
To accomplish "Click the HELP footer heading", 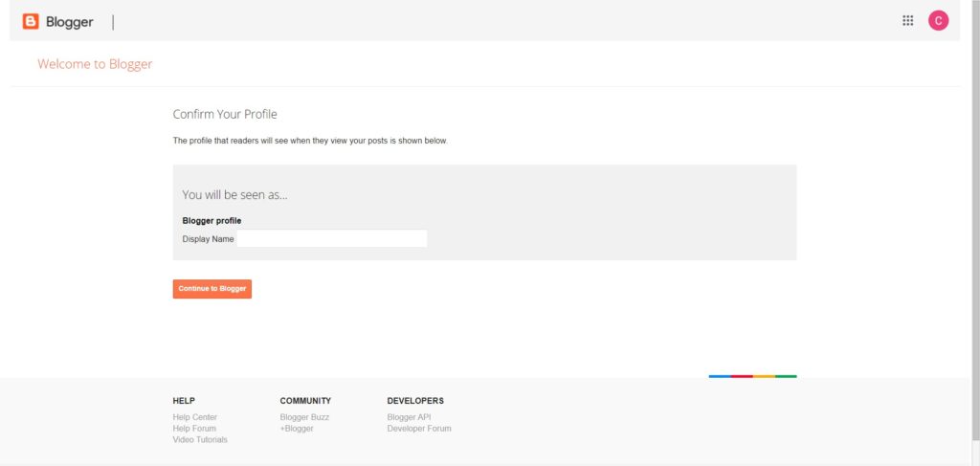I will click(184, 401).
